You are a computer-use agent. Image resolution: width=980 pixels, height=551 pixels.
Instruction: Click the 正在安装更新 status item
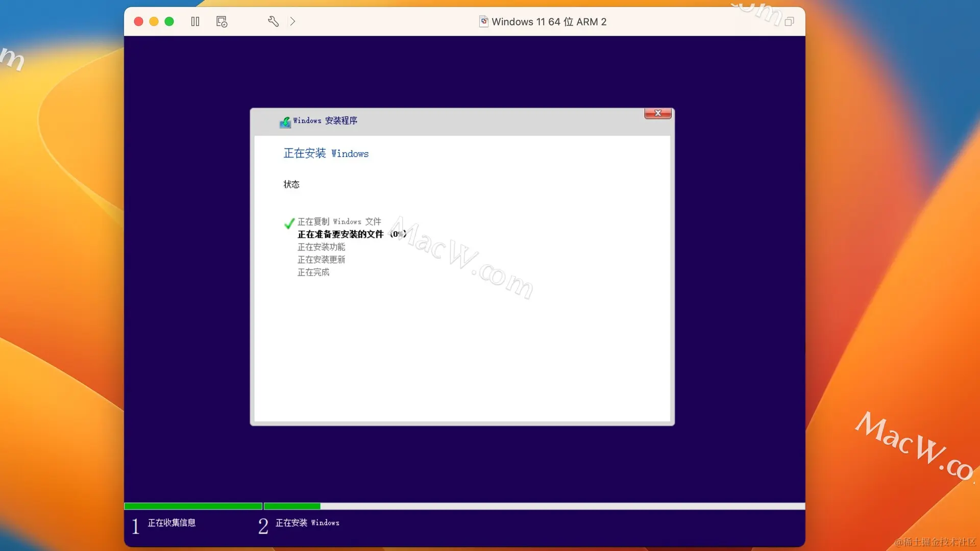(x=321, y=260)
